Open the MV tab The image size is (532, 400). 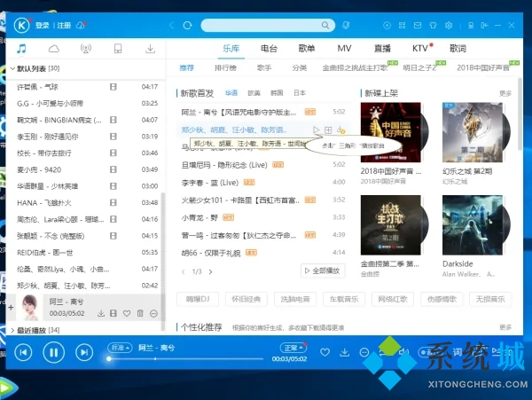[x=344, y=47]
